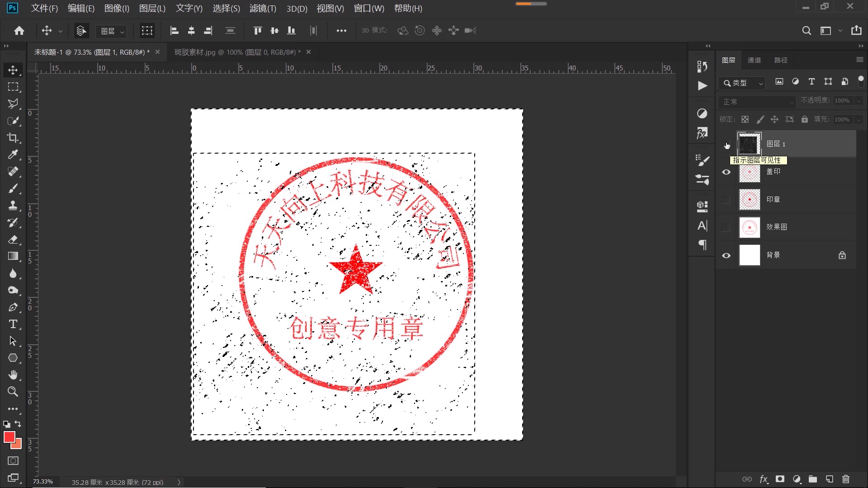The height and width of the screenshot is (488, 868).
Task: Select the Horizontal Type tool
Action: pyautogui.click(x=13, y=324)
